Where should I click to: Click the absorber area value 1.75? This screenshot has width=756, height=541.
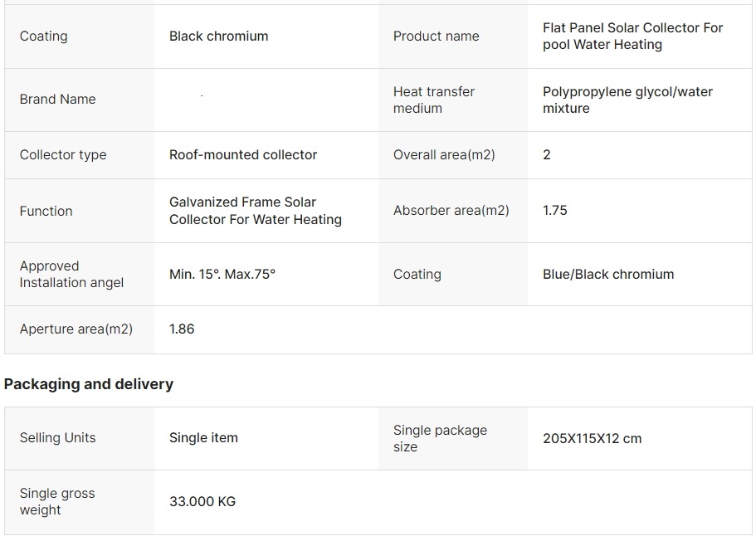(x=555, y=211)
